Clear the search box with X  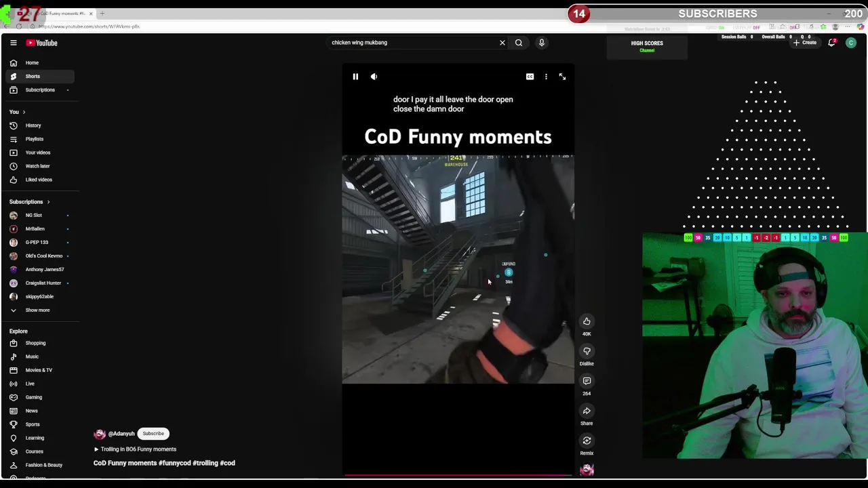[502, 43]
